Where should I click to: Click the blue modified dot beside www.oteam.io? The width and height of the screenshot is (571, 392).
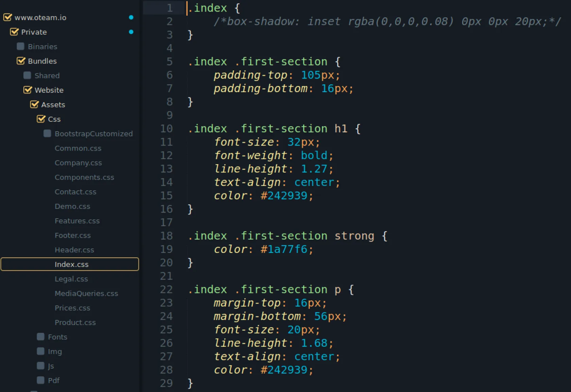pyautogui.click(x=131, y=17)
